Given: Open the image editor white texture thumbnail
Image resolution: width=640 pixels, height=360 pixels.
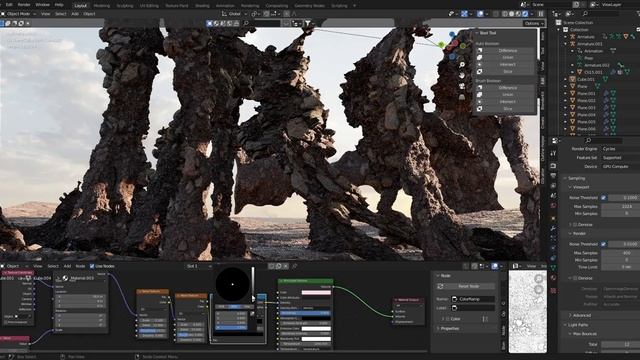Looking at the screenshot, I should click(527, 311).
